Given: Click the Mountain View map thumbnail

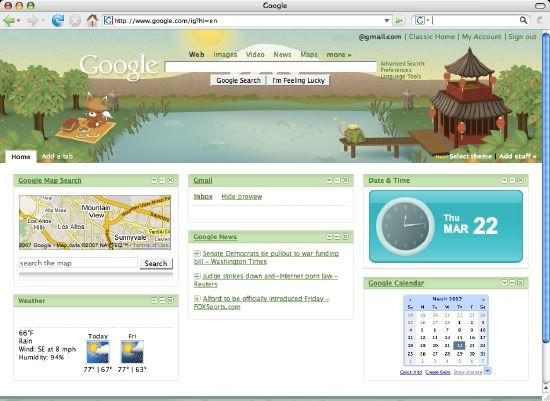Looking at the screenshot, I should (95, 222).
